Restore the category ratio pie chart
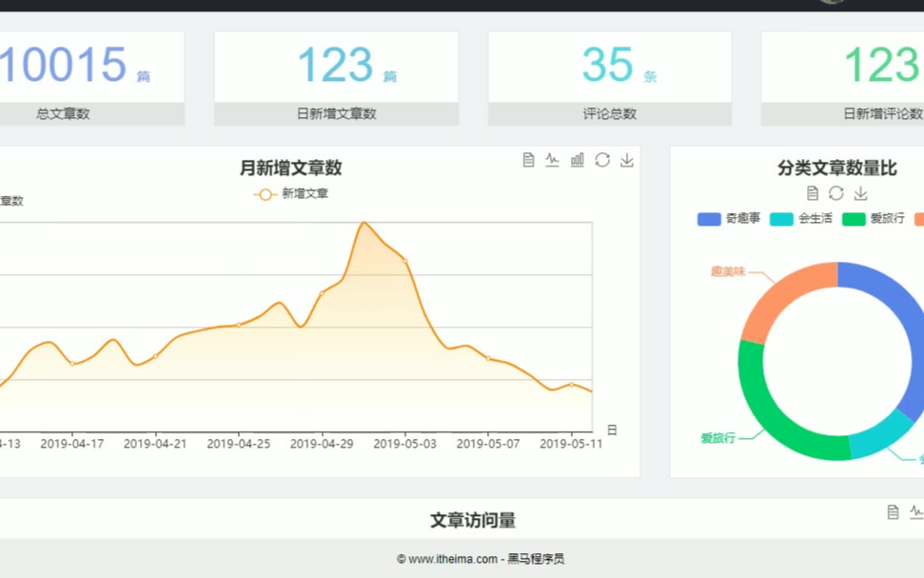 click(836, 193)
